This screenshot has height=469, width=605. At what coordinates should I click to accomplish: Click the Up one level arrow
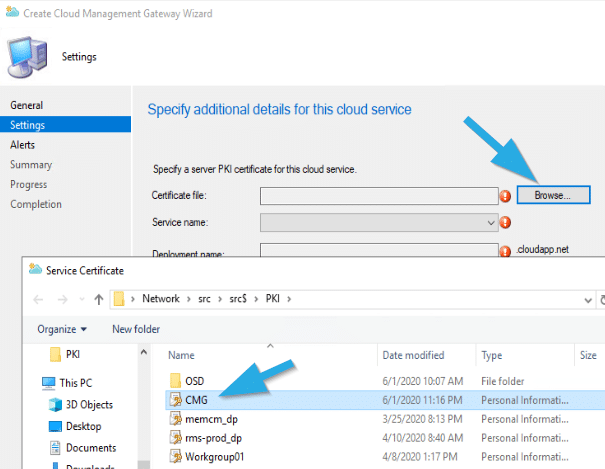point(99,299)
